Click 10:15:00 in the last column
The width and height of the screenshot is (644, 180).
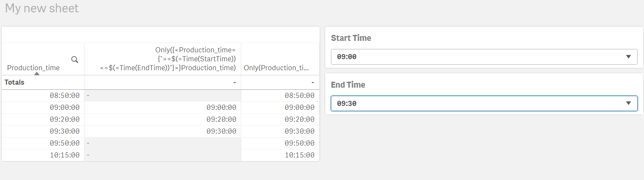pos(299,155)
